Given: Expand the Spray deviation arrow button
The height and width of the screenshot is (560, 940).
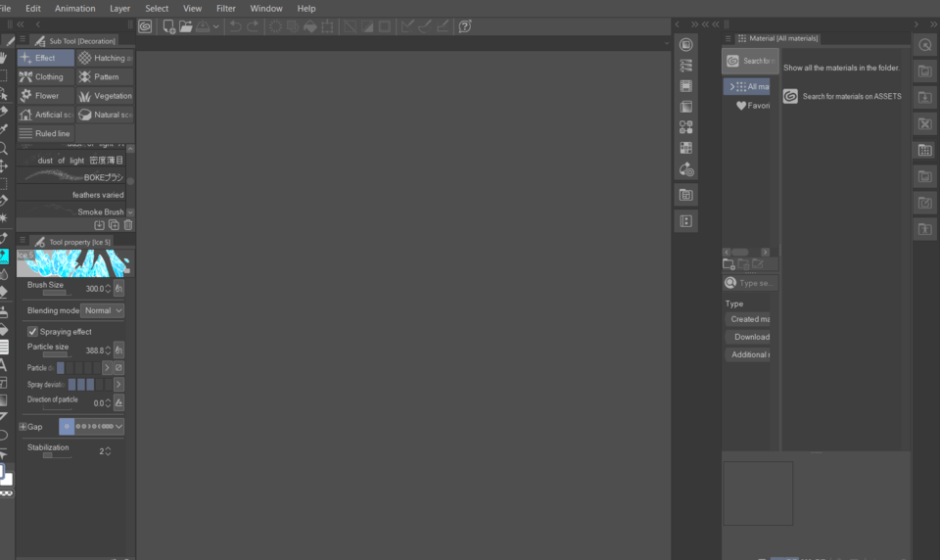Looking at the screenshot, I should (x=118, y=385).
